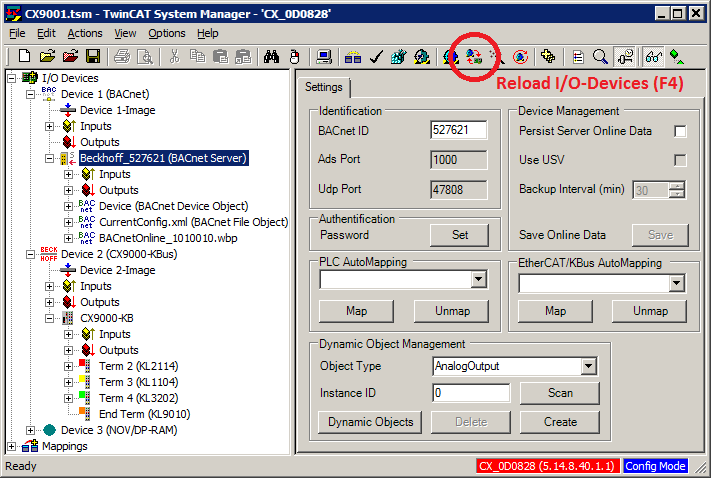Screen dimensions: 711x478
Task: Click the BACnet ID input field
Action: (x=458, y=130)
